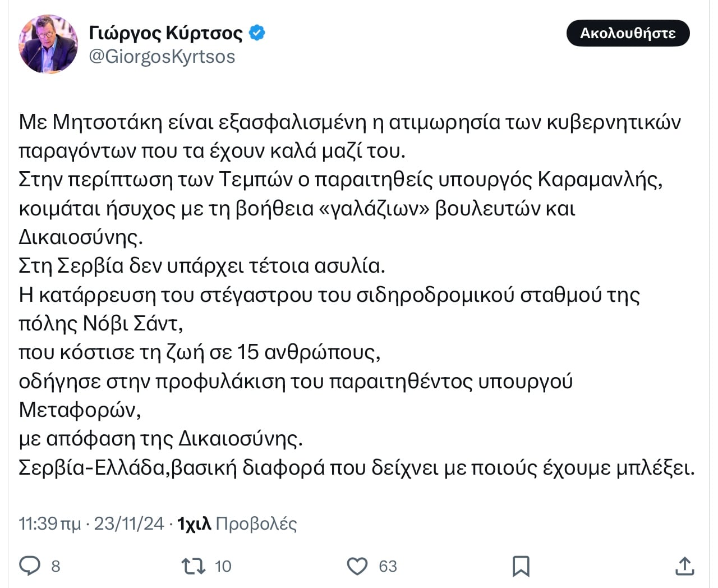
Task: Click the reply count 8
Action: (56, 567)
